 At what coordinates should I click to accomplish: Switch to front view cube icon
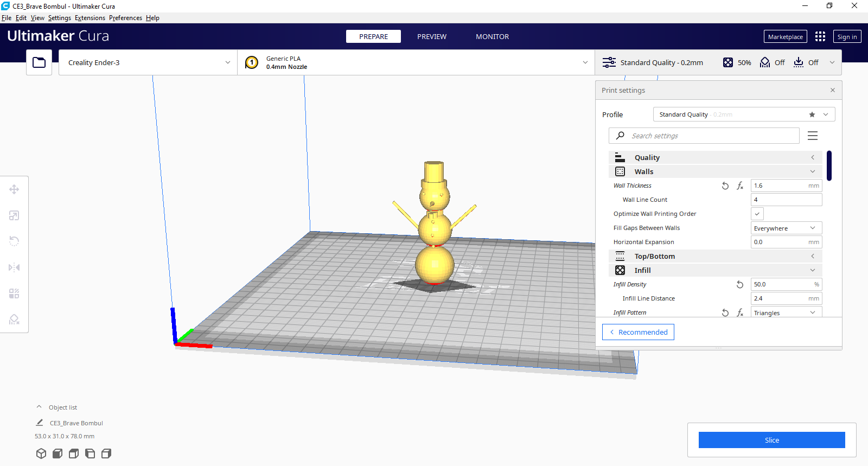point(58,454)
